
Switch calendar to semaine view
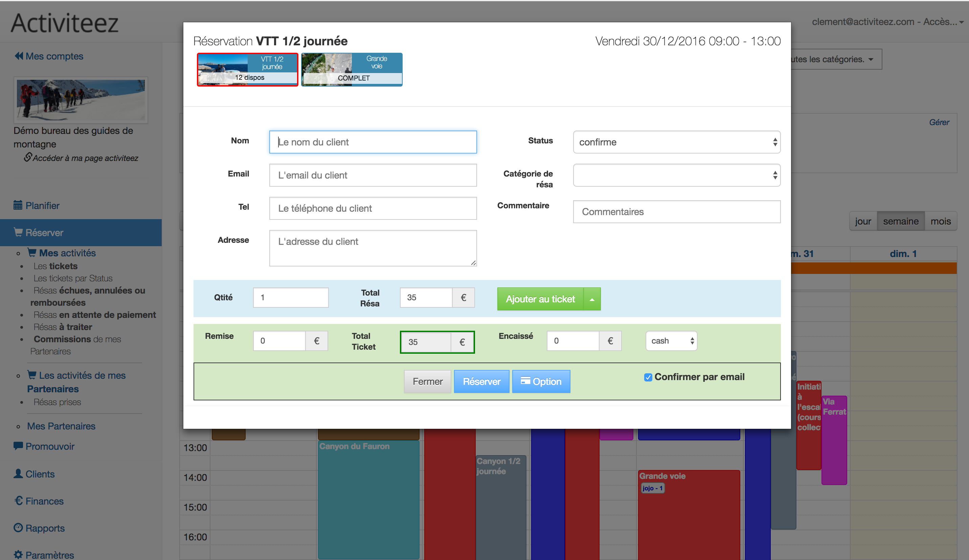(901, 221)
